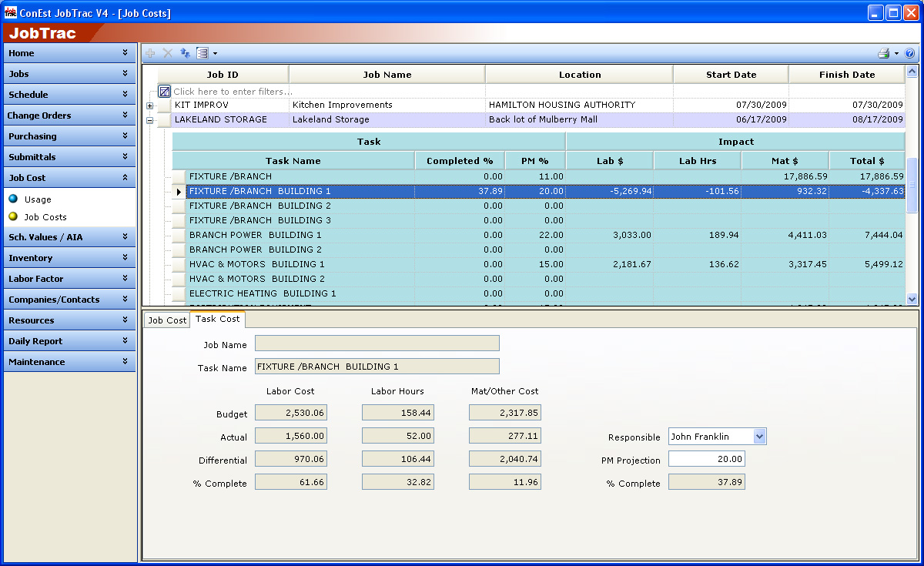The height and width of the screenshot is (566, 924).
Task: Click the filter row text box
Action: [x=531, y=92]
